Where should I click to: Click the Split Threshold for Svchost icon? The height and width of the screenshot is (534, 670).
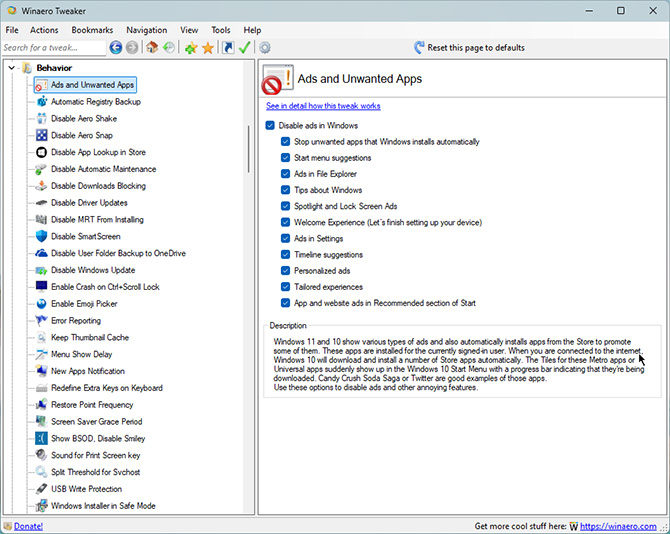pyautogui.click(x=41, y=472)
